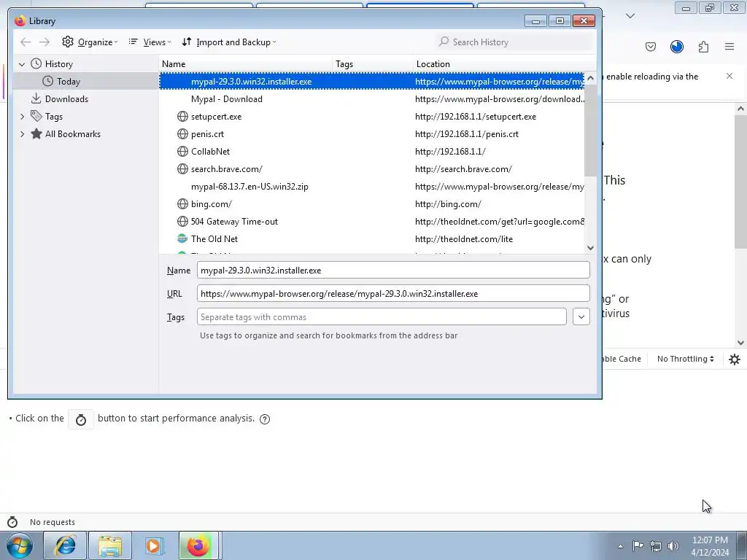Image resolution: width=747 pixels, height=560 pixels.
Task: Click globe icon beside bing.com/
Action: (182, 204)
